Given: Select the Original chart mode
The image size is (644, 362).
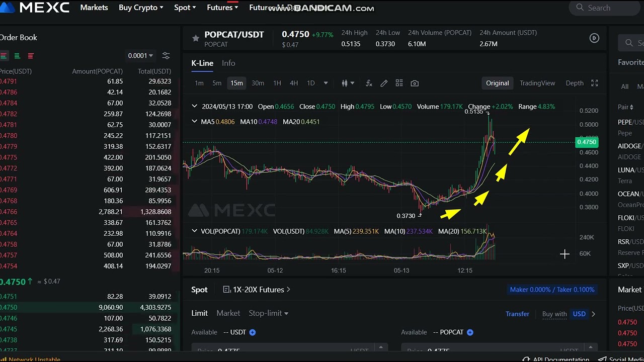Looking at the screenshot, I should pos(497,83).
